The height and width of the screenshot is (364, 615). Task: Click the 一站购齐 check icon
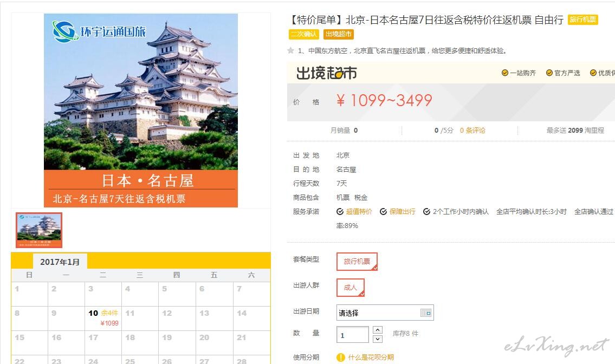click(x=505, y=73)
